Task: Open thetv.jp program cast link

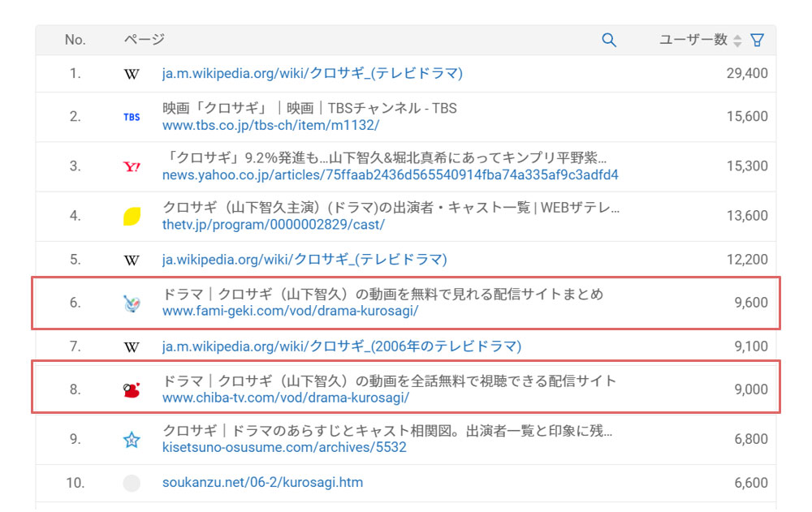Action: click(274, 225)
